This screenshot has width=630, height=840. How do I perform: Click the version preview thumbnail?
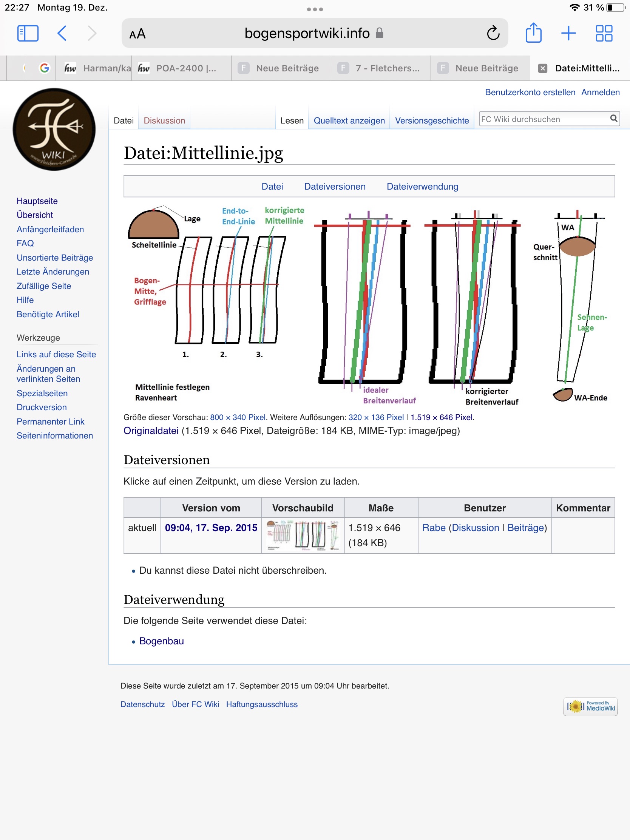[x=303, y=536]
